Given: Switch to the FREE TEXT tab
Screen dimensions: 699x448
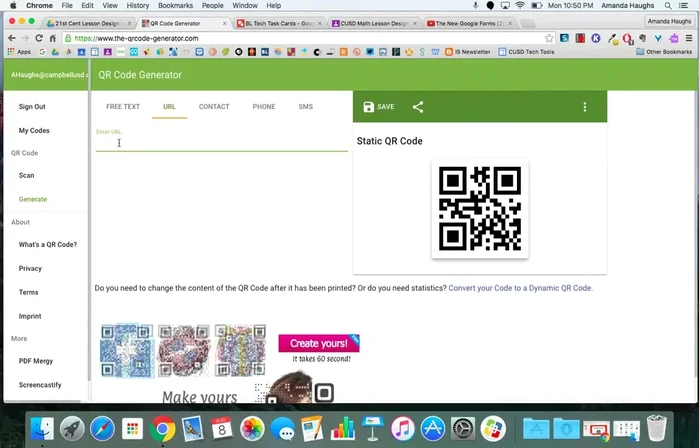Looking at the screenshot, I should coord(123,106).
